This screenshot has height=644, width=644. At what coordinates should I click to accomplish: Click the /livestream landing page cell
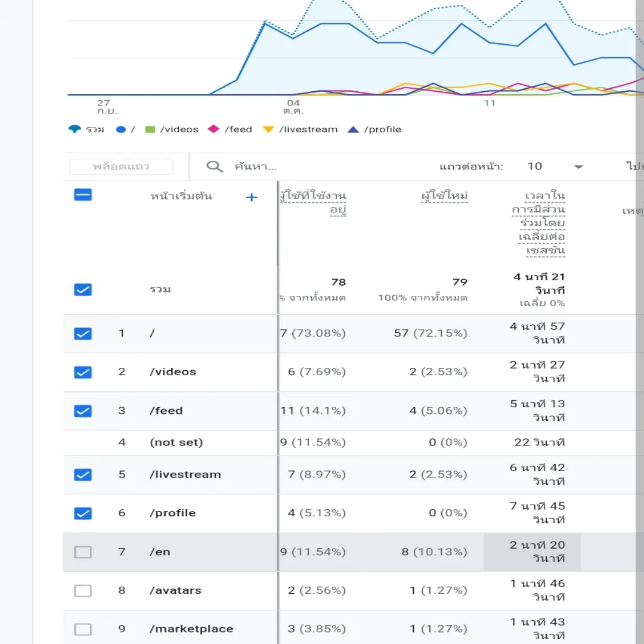(185, 475)
